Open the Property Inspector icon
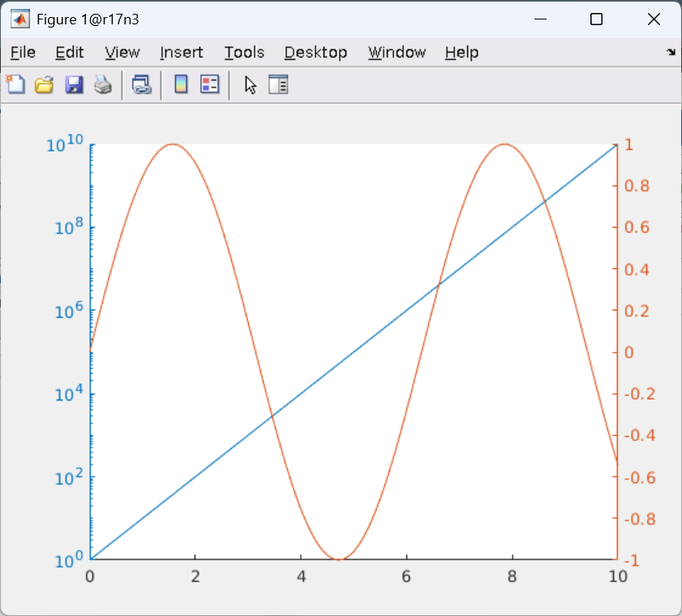This screenshot has width=682, height=616. (278, 84)
